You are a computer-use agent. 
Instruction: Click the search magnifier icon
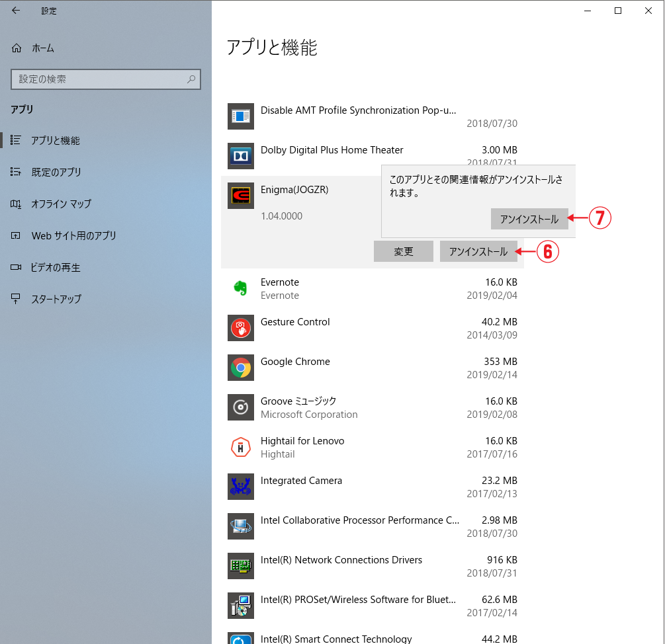tap(191, 79)
